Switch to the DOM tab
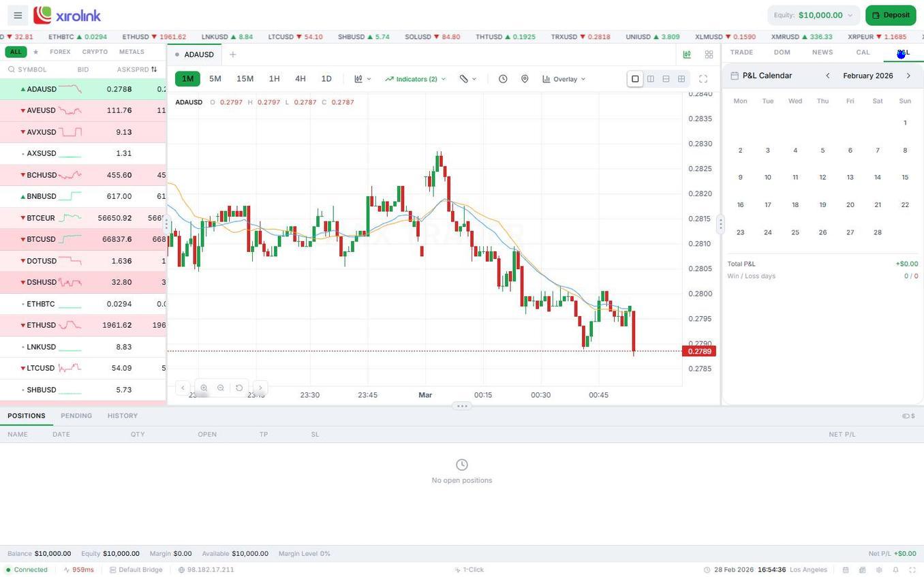This screenshot has width=924, height=577. pos(782,52)
